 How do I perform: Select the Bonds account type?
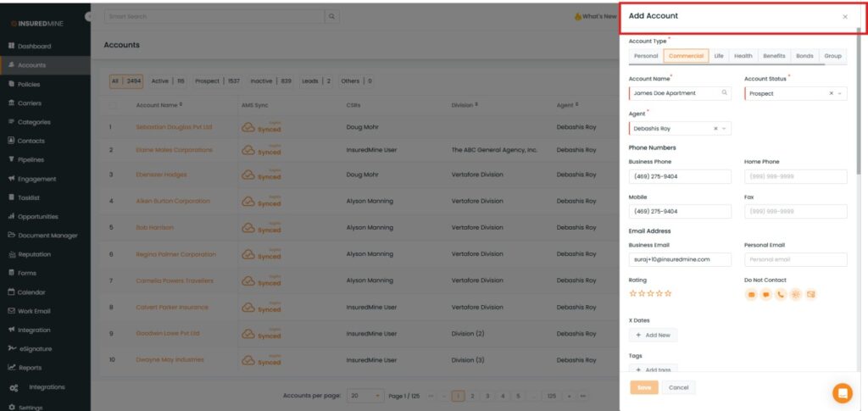coord(804,56)
